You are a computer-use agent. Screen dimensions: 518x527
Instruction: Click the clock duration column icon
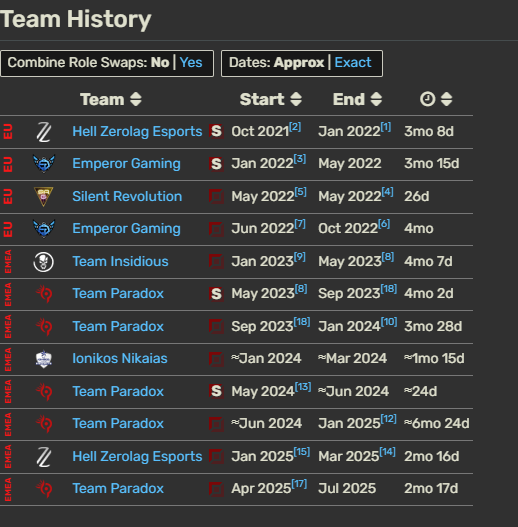[428, 99]
